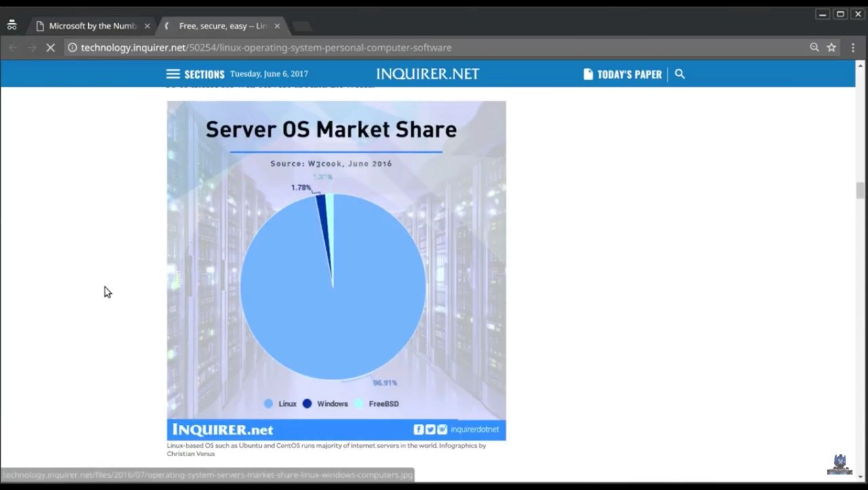Click the Server OS Market Share infographic
868x490 pixels.
(336, 271)
